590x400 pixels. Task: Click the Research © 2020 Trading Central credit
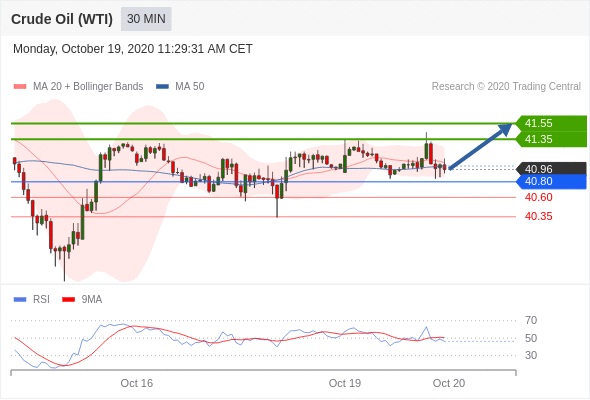[506, 87]
